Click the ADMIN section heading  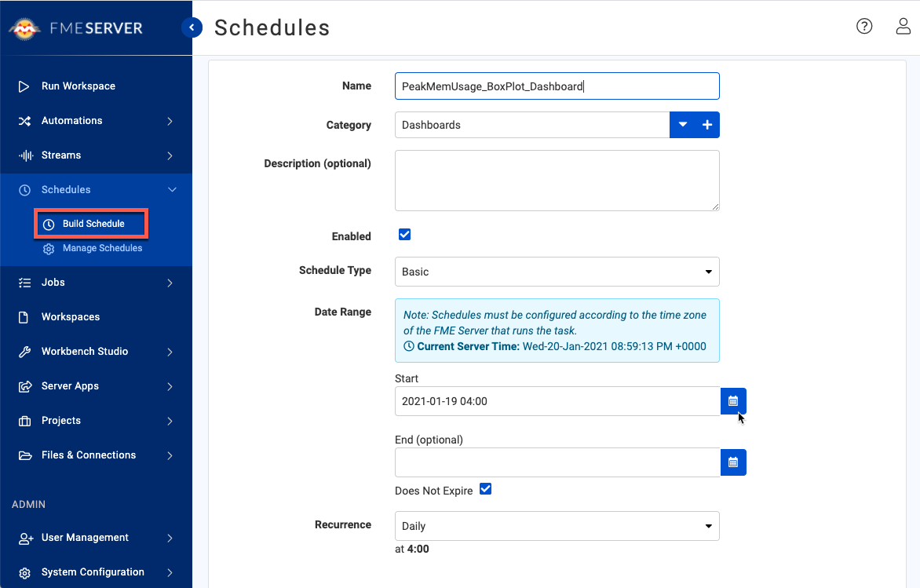[28, 505]
